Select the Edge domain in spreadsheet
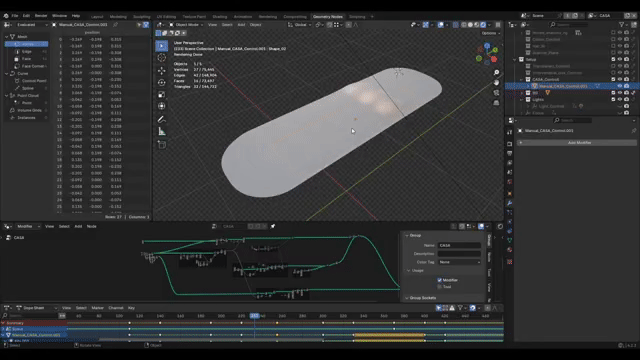Screen dimensions: 640x360 [x=27, y=51]
